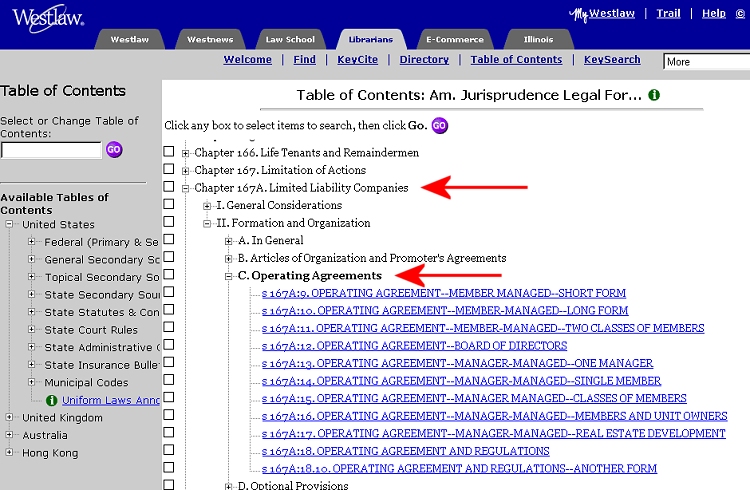
Task: Open the KeySearch link
Action: [612, 59]
